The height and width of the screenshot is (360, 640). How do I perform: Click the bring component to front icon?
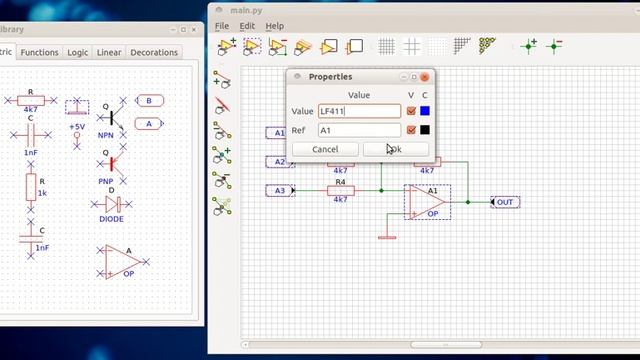329,47
